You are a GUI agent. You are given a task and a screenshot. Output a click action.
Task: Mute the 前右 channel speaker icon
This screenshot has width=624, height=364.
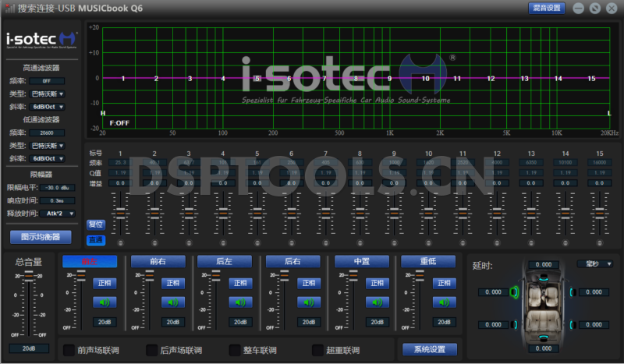(172, 302)
